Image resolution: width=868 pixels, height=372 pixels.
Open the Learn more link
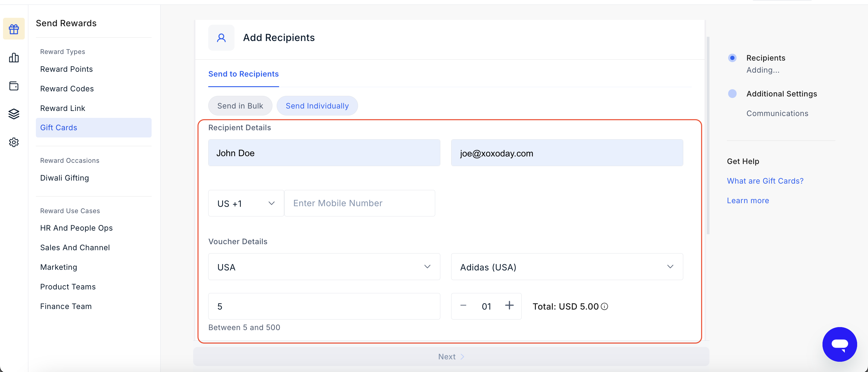tap(748, 200)
